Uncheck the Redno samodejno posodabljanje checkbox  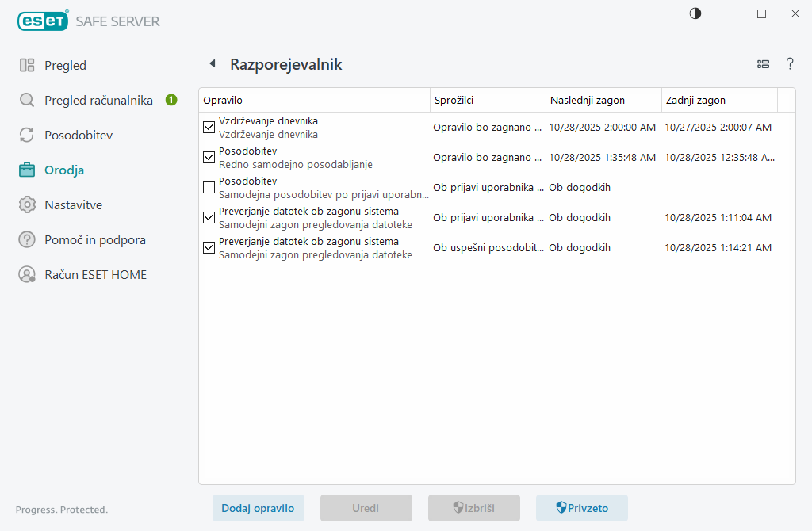(x=209, y=158)
